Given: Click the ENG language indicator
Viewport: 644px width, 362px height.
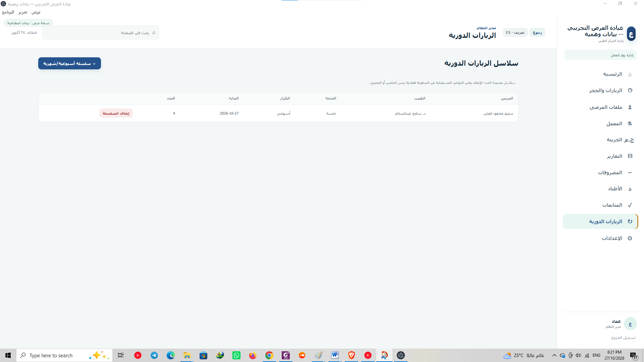Looking at the screenshot, I should pos(596,355).
